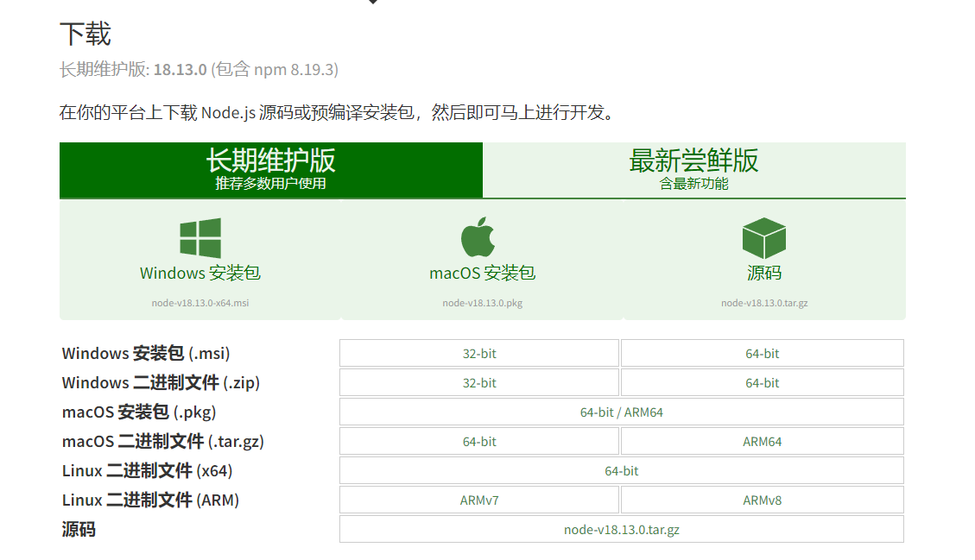This screenshot has height=560, width=975.
Task: Download ARM64 macOS 二进制文件 (.tar.gz)
Action: [762, 442]
